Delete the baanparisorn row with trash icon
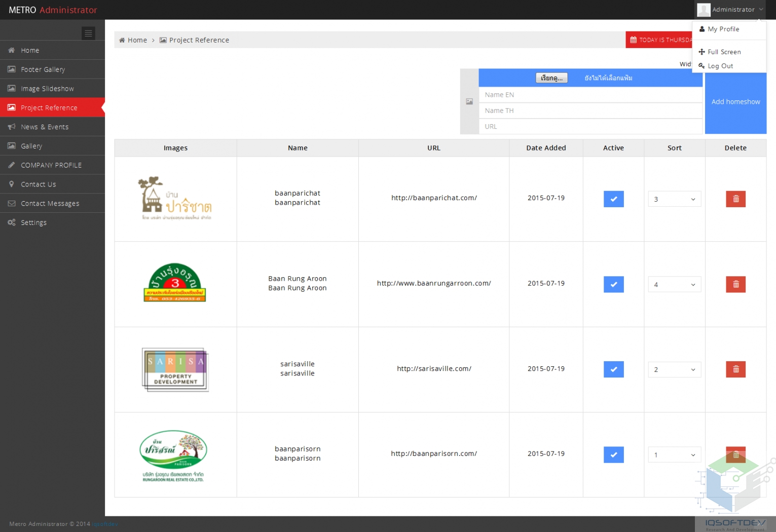The height and width of the screenshot is (532, 776). (735, 454)
